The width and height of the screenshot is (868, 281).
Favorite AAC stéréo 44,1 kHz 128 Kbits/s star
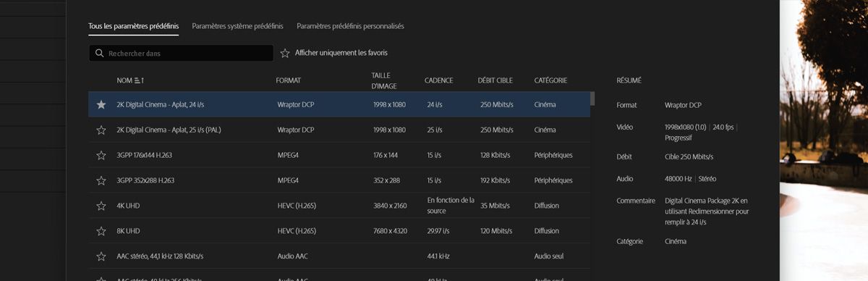click(101, 256)
